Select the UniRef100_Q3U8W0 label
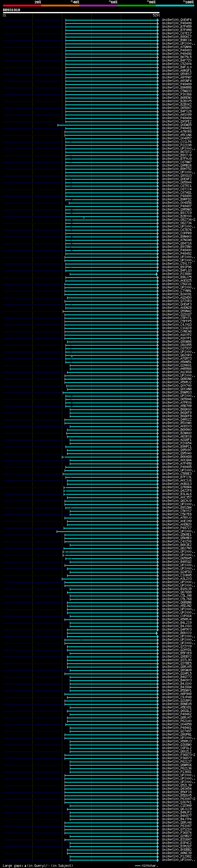 pos(176,745)
